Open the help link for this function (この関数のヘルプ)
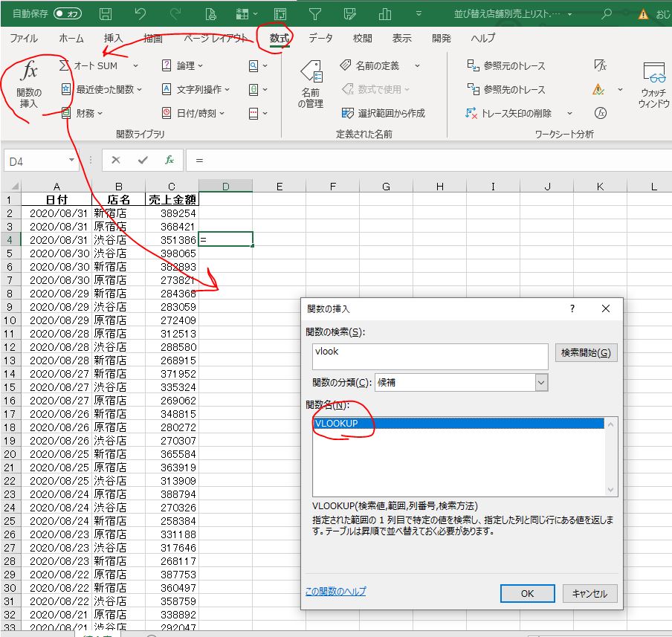Image resolution: width=672 pixels, height=637 pixels. (335, 592)
